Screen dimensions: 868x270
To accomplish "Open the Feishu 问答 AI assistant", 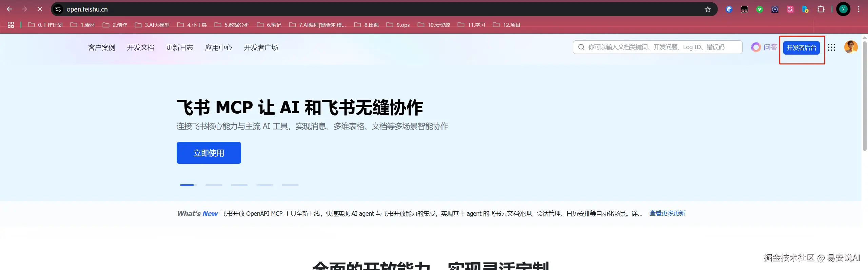I will 764,47.
